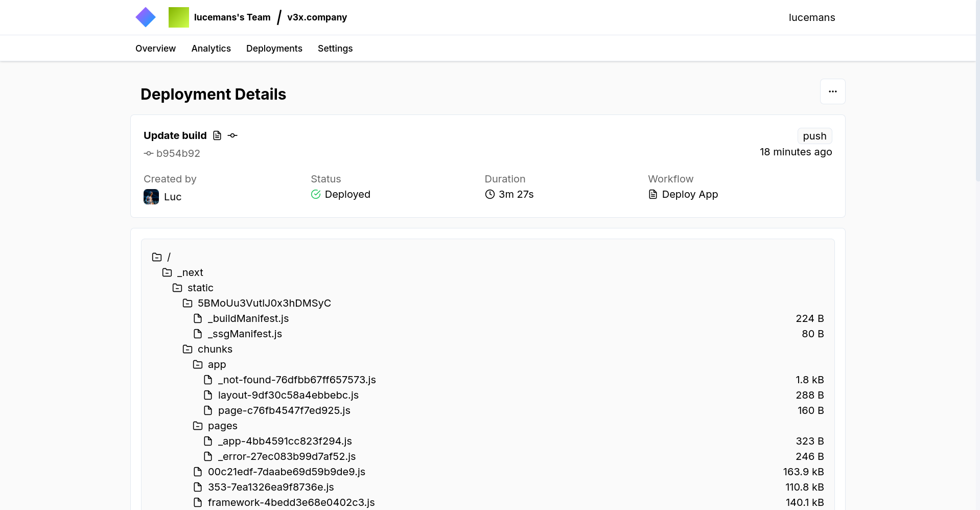
Task: Open the v3x.company project link
Action: point(317,17)
